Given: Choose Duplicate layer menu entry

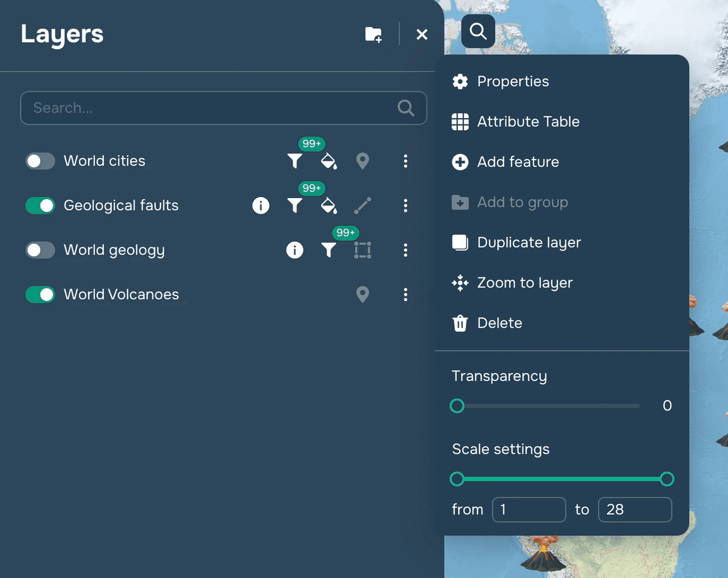Looking at the screenshot, I should click(529, 243).
